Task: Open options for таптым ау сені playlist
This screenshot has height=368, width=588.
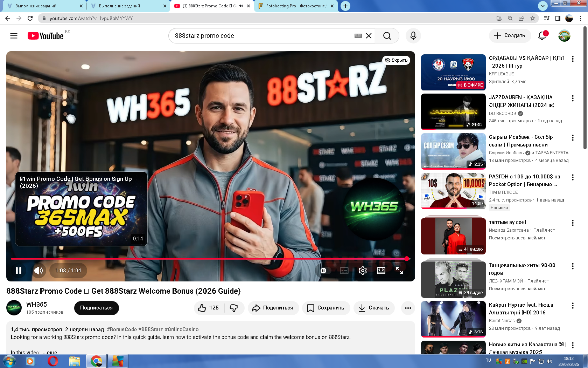Action: [573, 223]
